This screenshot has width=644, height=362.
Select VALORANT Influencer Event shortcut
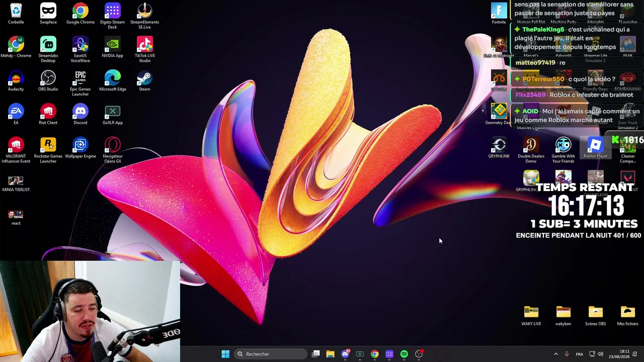pyautogui.click(x=16, y=150)
